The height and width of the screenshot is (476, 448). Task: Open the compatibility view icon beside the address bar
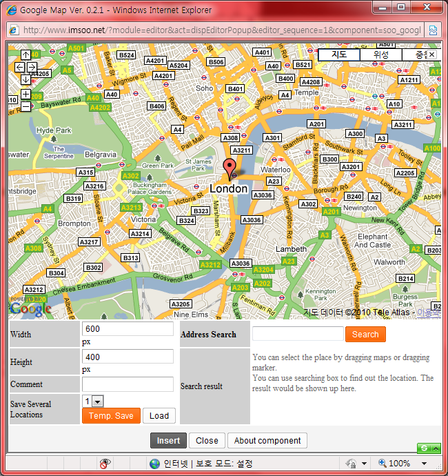click(x=433, y=30)
